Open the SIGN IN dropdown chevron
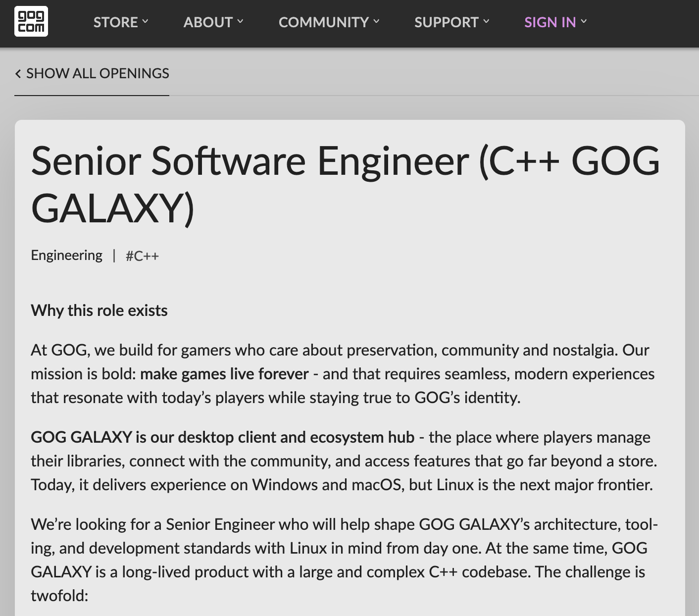This screenshot has height=616, width=699. tap(584, 22)
